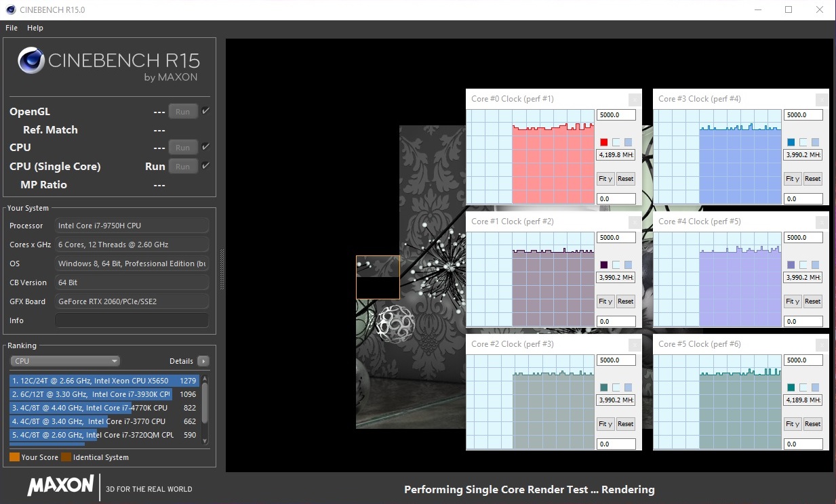Click Fit y in Core #0 Clock graph

605,179
